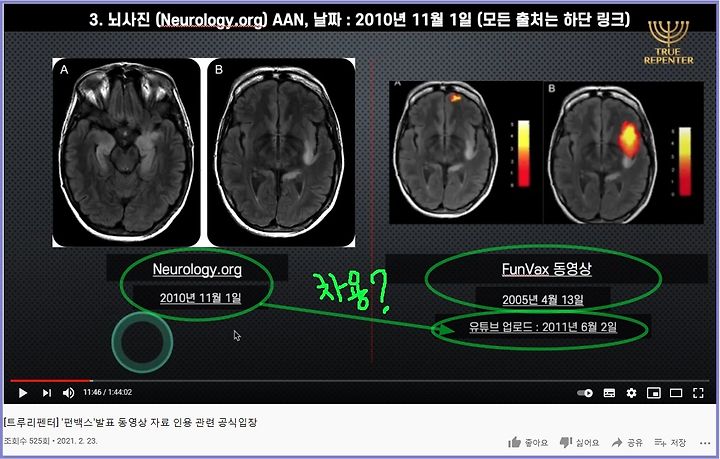
Task: Switch to miniplayer mode
Action: point(653,393)
